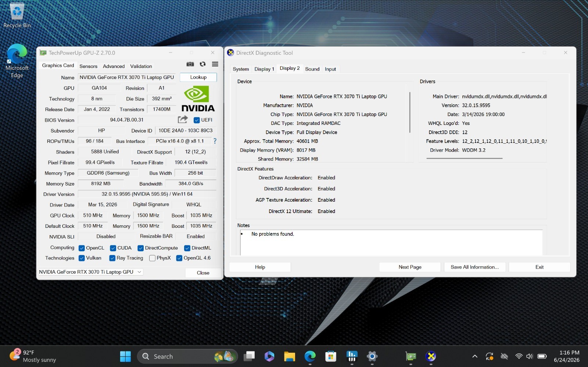Click the Windows Start button

125,356
